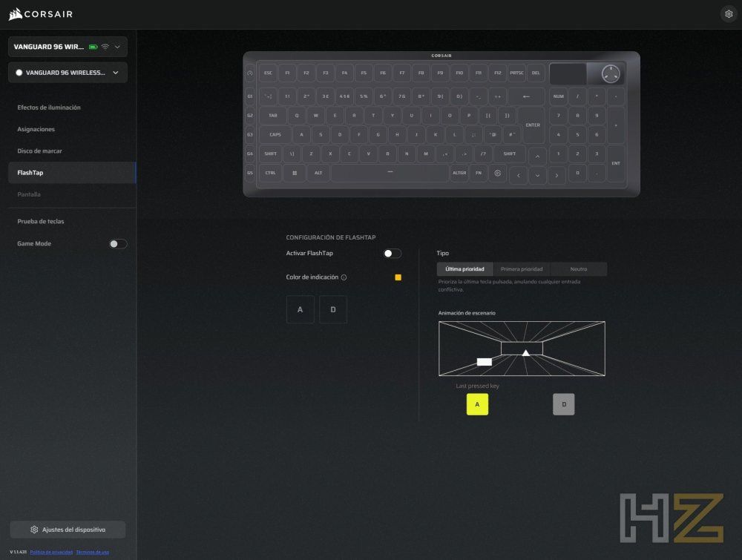Click the A key box under FlashTap config
742x560 pixels.
click(x=300, y=309)
